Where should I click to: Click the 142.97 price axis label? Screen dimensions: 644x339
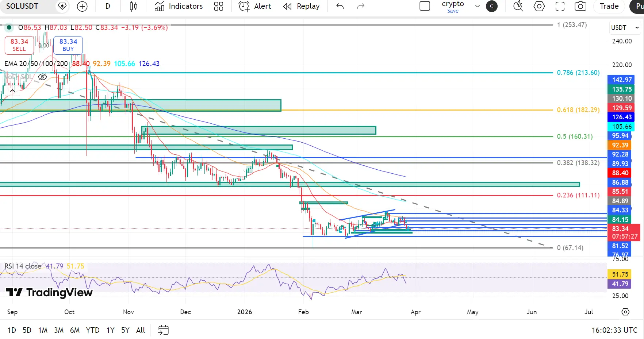(x=621, y=80)
